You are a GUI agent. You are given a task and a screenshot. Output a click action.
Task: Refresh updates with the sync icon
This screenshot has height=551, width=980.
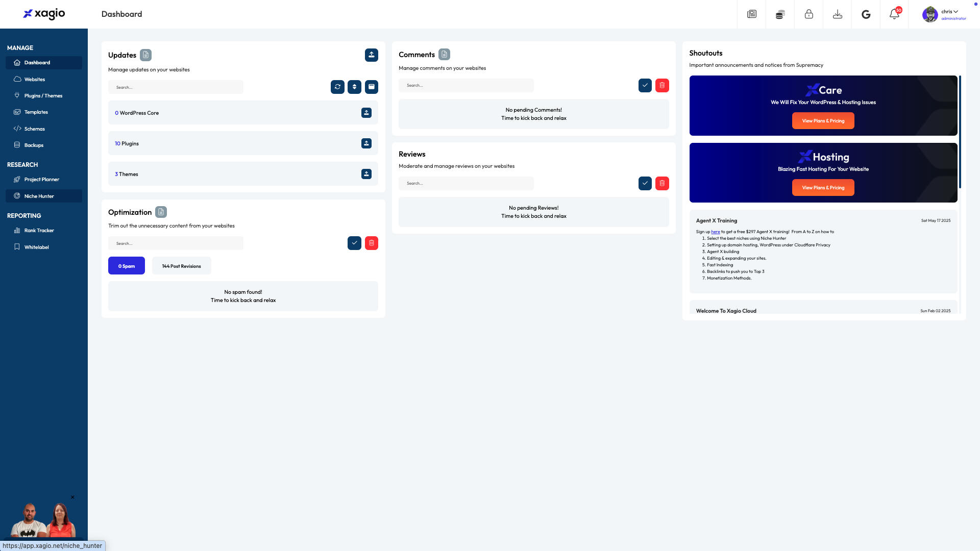337,87
